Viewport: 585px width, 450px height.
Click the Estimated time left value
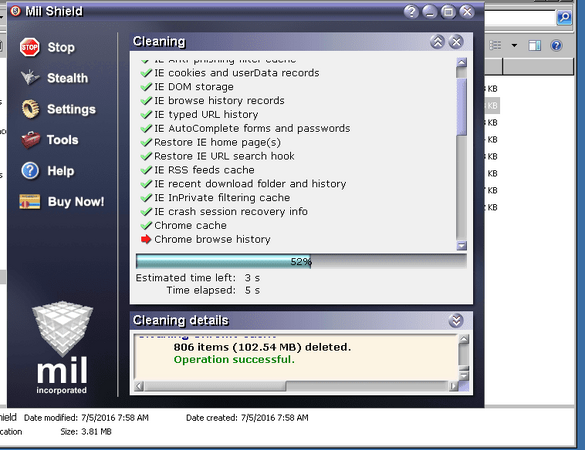252,278
